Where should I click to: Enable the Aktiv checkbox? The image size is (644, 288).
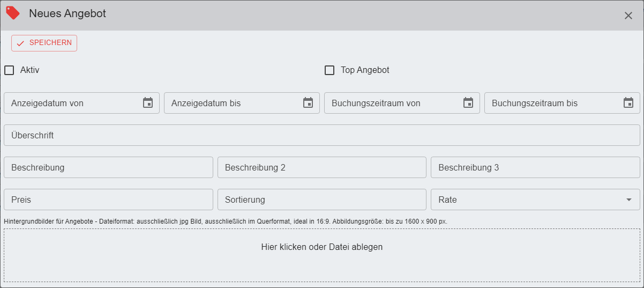(9, 70)
